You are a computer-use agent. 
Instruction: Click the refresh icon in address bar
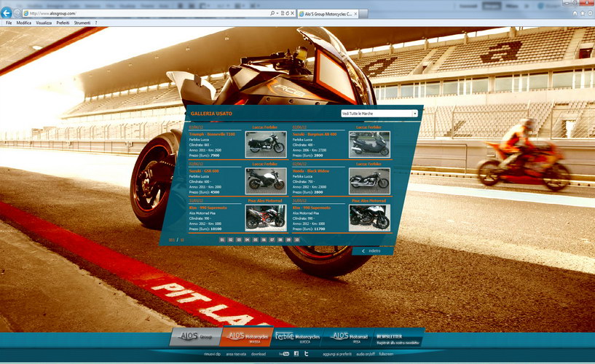287,13
